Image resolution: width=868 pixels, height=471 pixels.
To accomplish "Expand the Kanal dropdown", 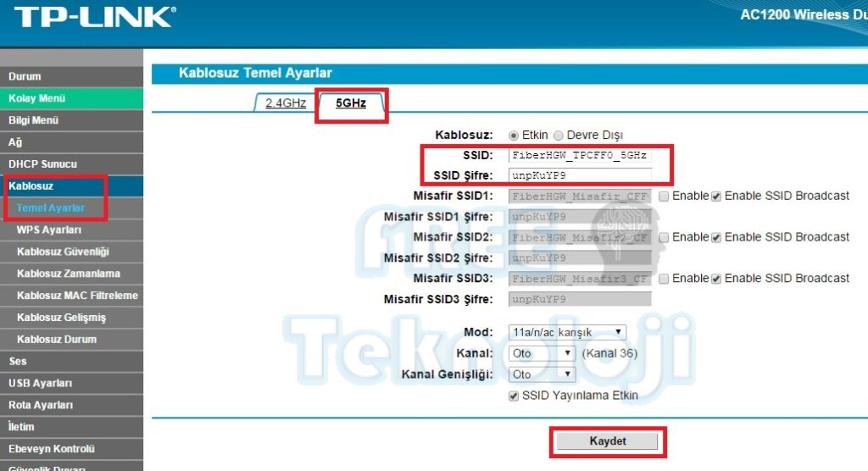I will (x=542, y=353).
